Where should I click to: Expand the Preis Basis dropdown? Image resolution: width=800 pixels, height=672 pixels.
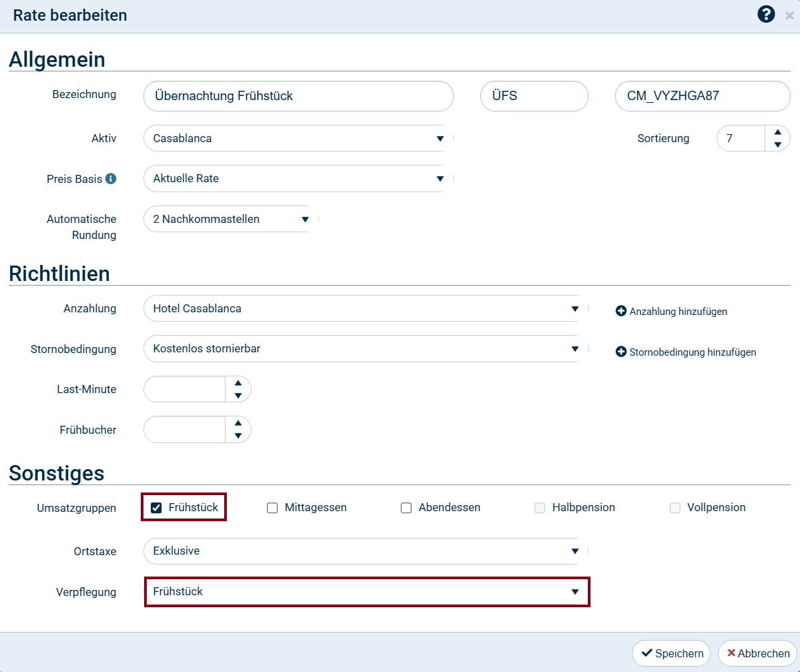pos(297,179)
